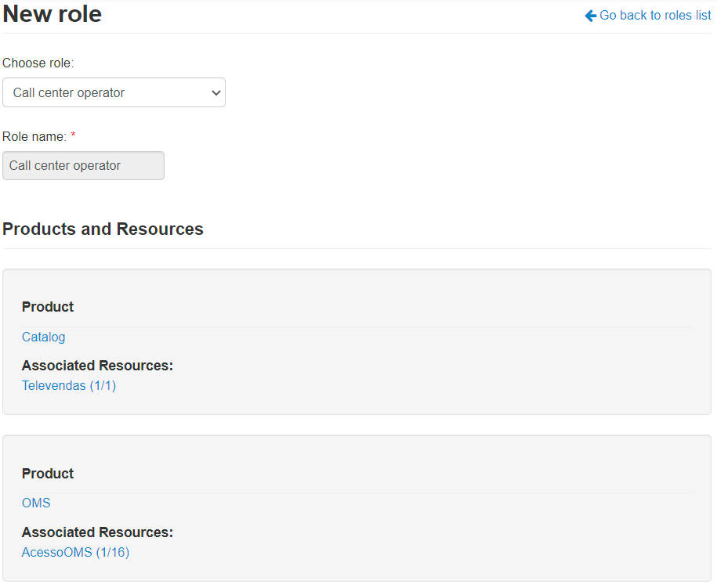Click Associated Resources label above Televendas

click(97, 366)
